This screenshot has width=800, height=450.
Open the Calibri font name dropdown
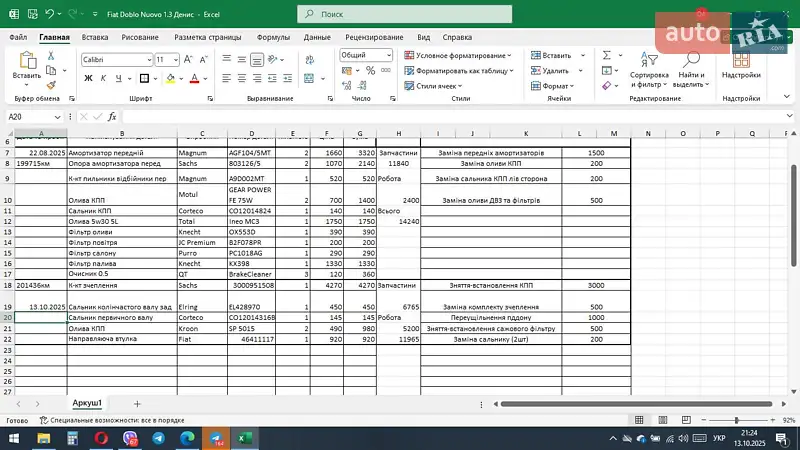(x=147, y=59)
